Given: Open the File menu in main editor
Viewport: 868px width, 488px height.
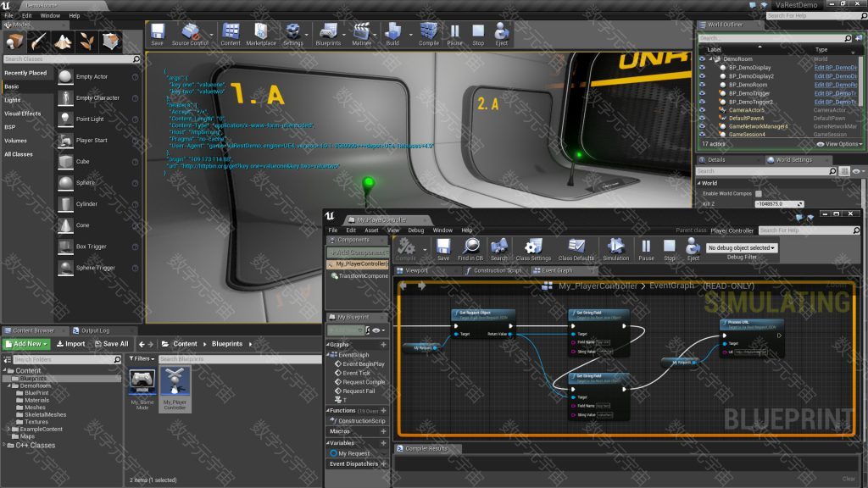Looking at the screenshot, I should pyautogui.click(x=8, y=15).
